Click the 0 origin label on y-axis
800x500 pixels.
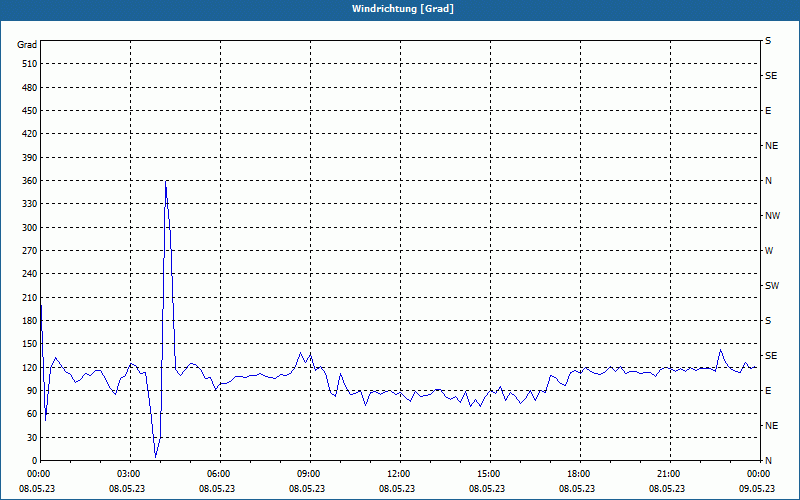35,461
